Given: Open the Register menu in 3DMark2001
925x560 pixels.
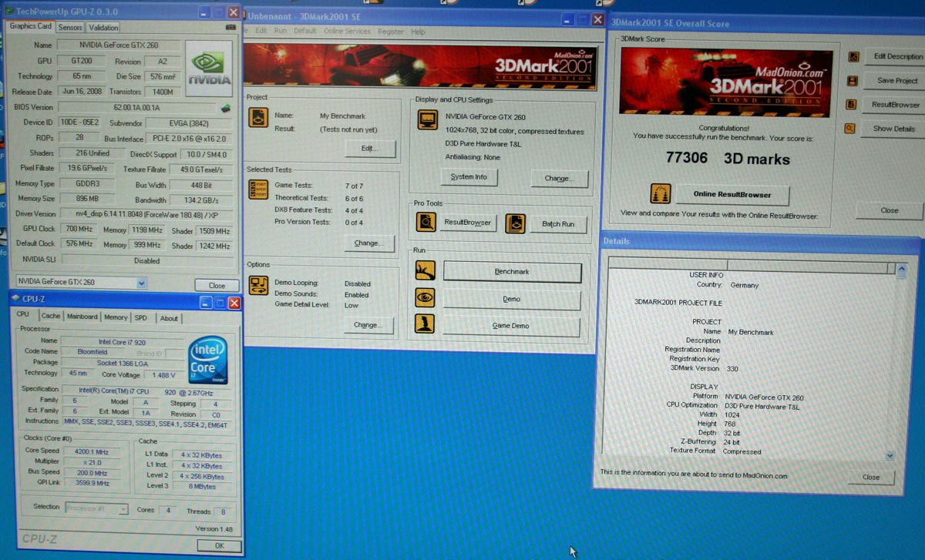Looking at the screenshot, I should tap(391, 32).
